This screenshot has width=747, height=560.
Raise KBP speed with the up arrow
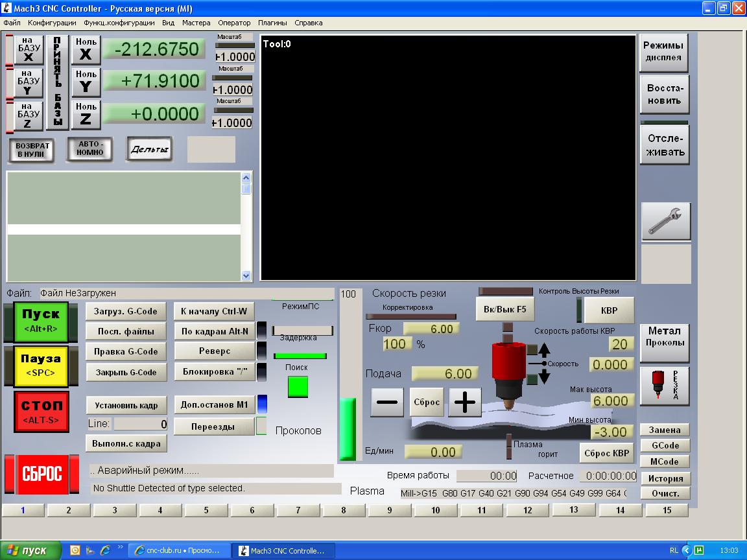pos(545,351)
